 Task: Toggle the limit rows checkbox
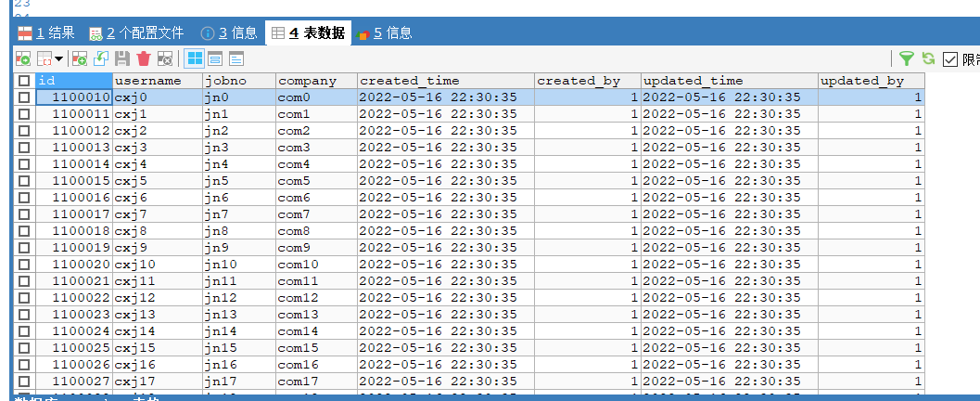949,58
